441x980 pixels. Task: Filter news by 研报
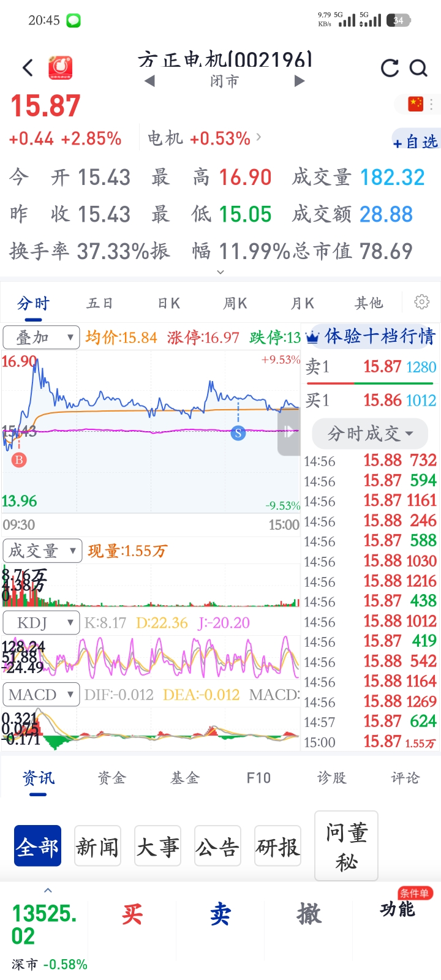pos(277,846)
